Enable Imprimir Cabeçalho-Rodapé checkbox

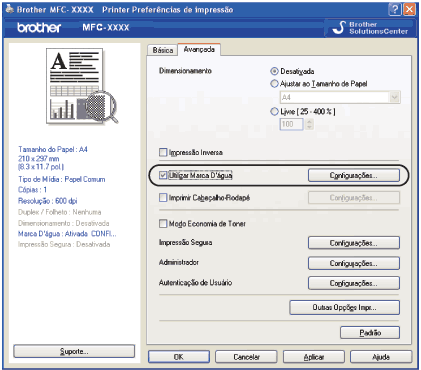(x=163, y=198)
